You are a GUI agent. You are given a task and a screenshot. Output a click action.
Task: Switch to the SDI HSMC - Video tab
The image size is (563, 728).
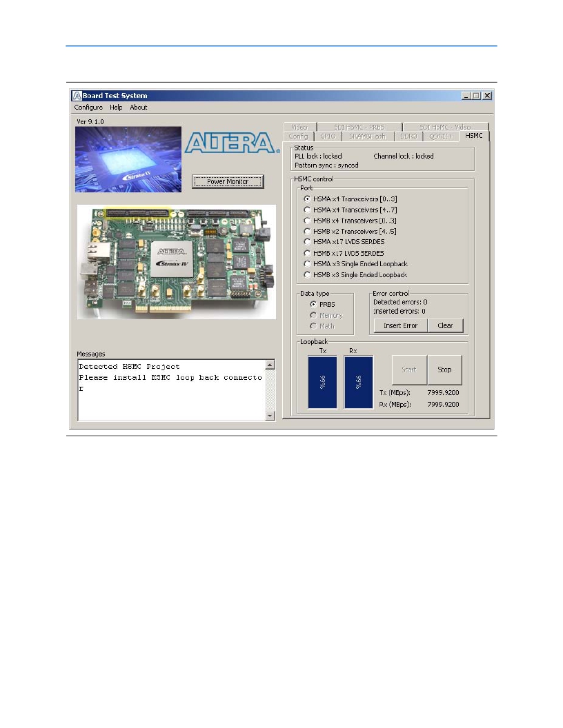click(445, 127)
